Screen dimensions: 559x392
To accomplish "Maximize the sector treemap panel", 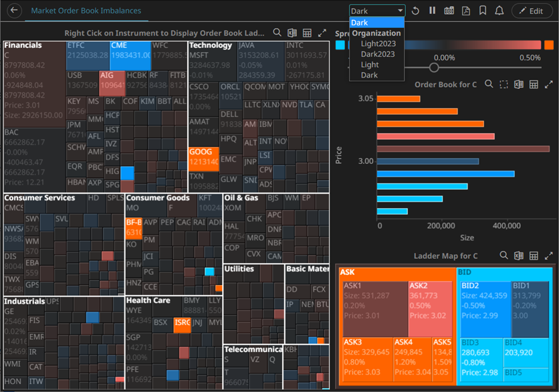I will point(322,33).
